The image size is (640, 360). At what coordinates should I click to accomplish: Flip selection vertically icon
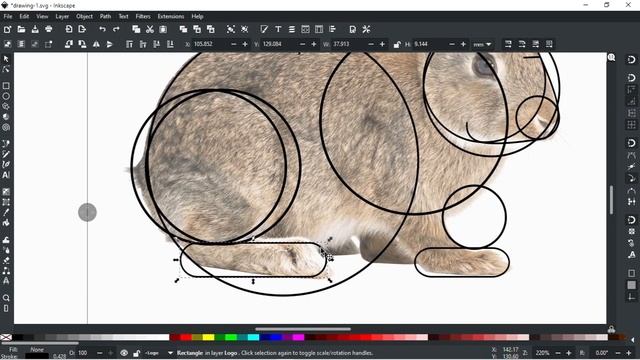click(x=109, y=44)
